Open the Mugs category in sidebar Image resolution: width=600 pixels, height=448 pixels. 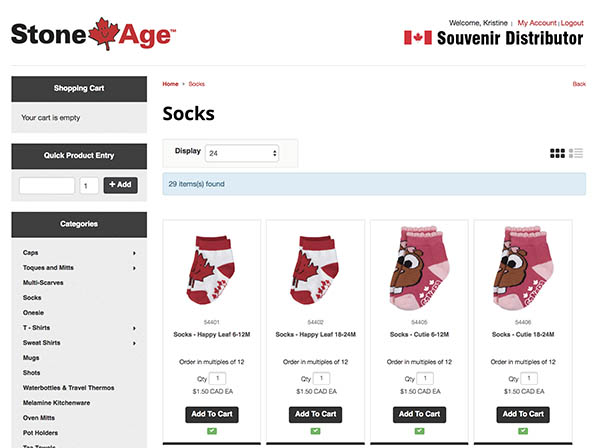(31, 358)
